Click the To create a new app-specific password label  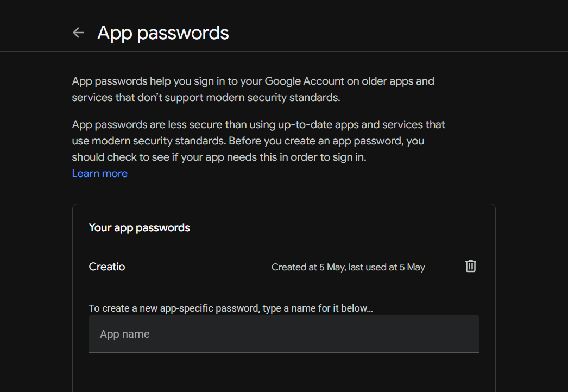[231, 308]
